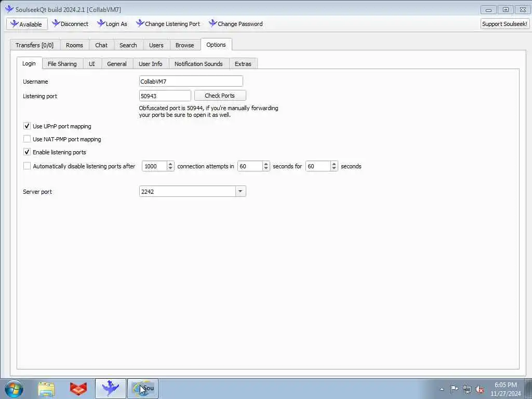Click the muted volume tray icon
This screenshot has height=399, width=532.
480,389
